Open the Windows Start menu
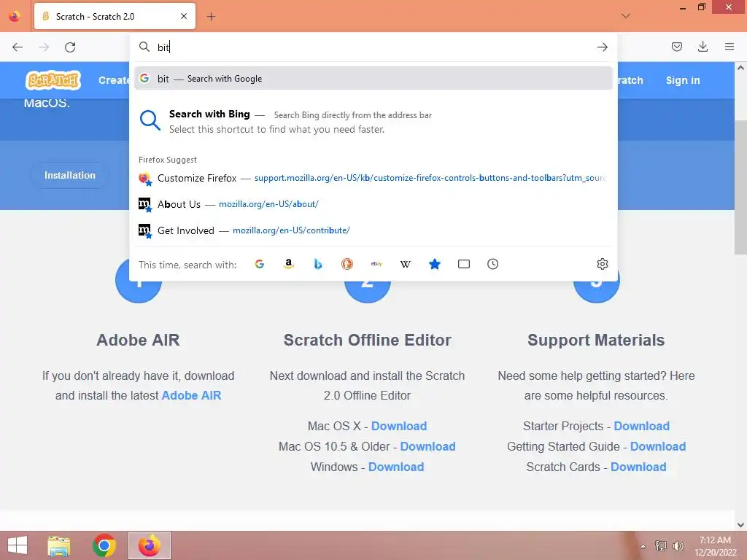 (18, 545)
